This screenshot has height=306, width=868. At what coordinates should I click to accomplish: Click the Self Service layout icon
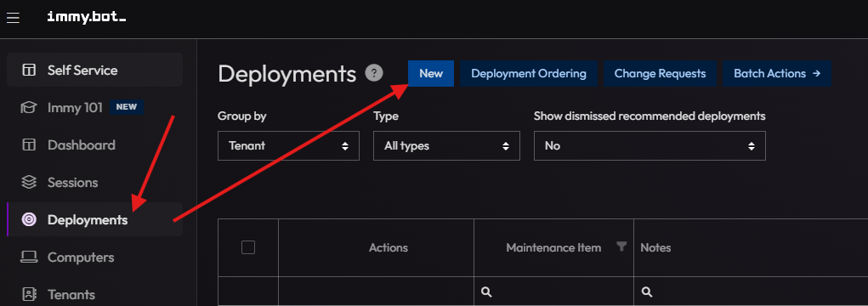point(28,71)
